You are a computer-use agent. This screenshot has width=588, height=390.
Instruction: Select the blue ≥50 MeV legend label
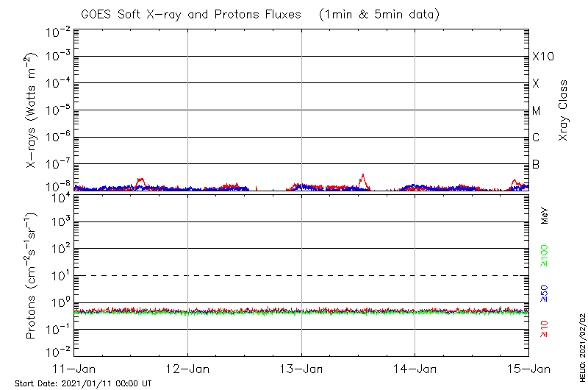tap(545, 294)
